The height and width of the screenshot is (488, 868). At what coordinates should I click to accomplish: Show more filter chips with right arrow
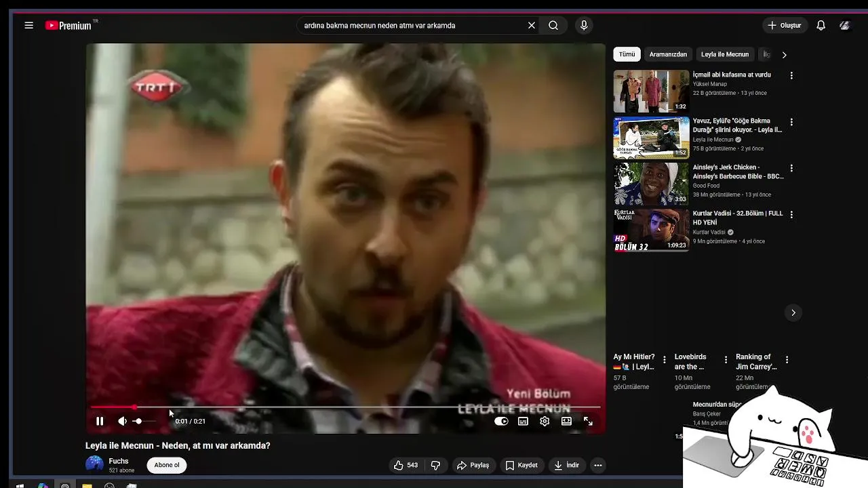[784, 54]
